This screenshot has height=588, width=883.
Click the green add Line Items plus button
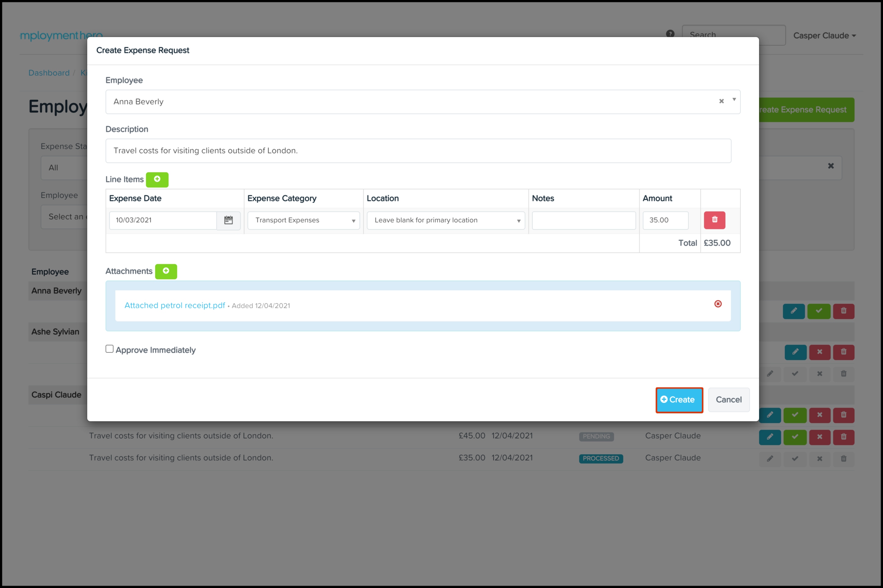click(157, 179)
